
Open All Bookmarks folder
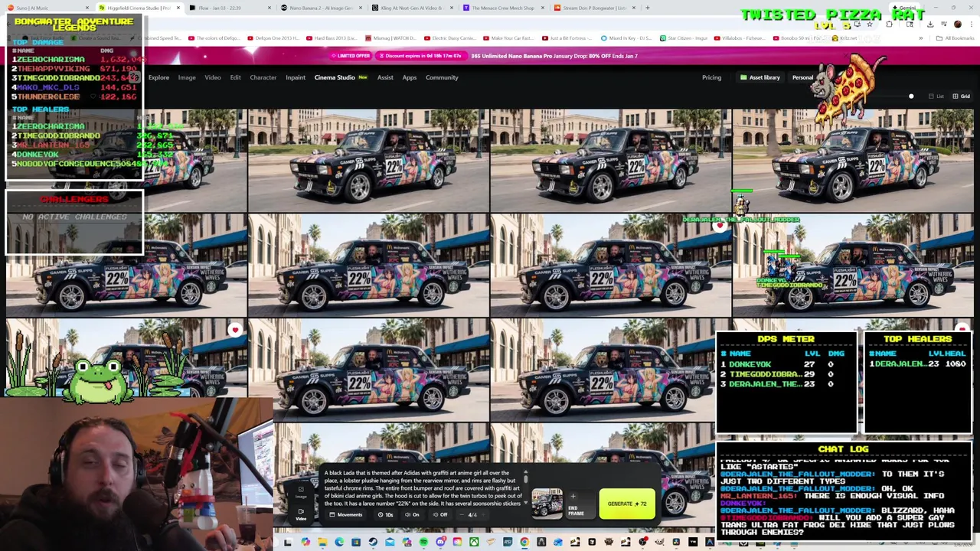[x=956, y=37]
